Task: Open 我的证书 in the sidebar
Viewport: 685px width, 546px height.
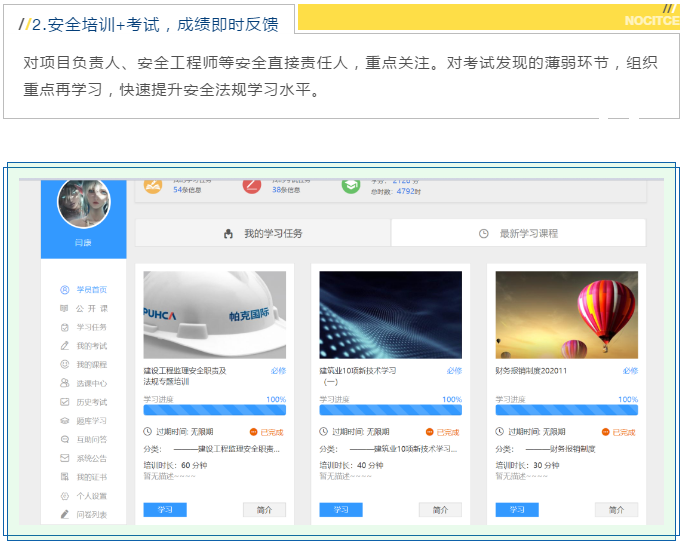Action: tap(65, 477)
